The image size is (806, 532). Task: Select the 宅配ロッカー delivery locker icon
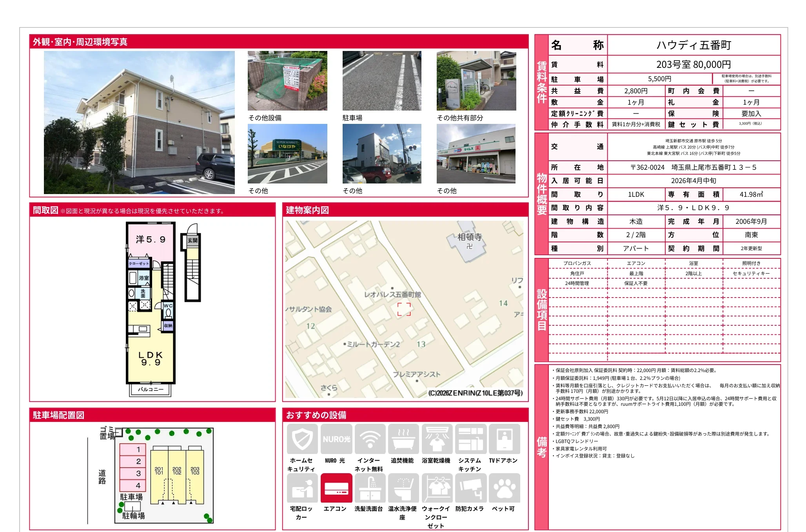[302, 488]
